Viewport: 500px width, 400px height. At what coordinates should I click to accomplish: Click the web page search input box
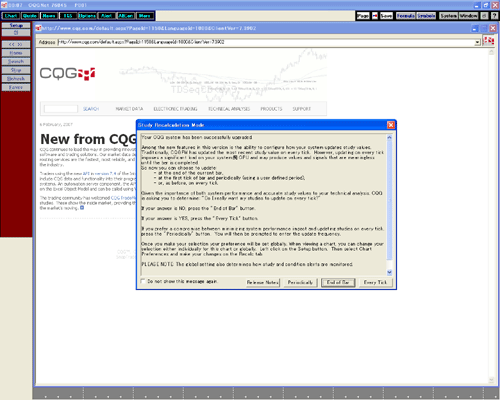click(x=61, y=109)
